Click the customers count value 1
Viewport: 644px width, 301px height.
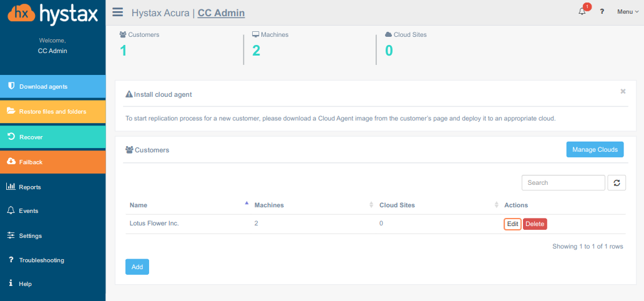pyautogui.click(x=123, y=51)
